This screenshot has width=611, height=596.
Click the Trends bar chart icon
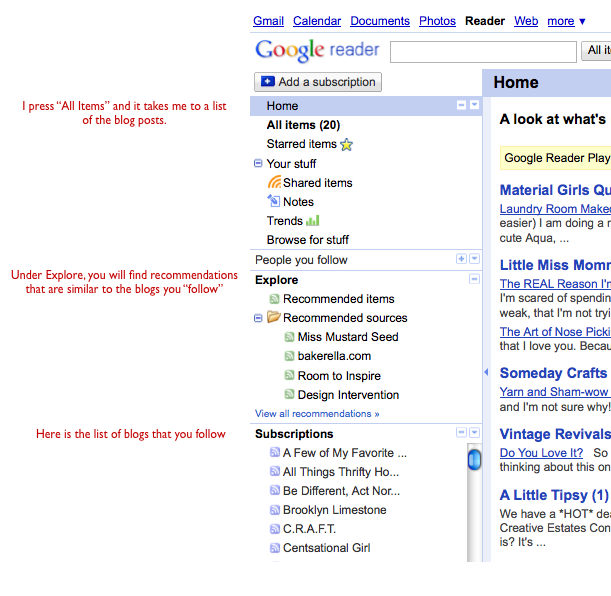tap(313, 221)
